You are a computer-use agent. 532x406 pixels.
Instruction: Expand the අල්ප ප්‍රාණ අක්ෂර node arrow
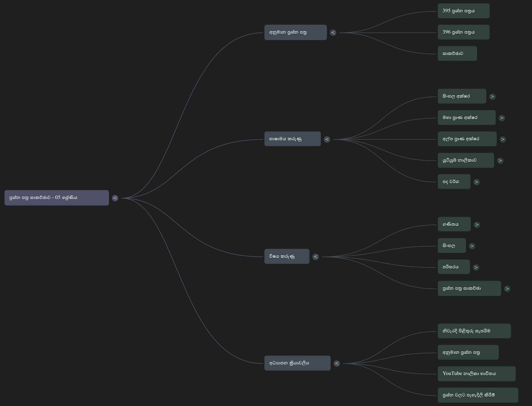pyautogui.click(x=503, y=139)
